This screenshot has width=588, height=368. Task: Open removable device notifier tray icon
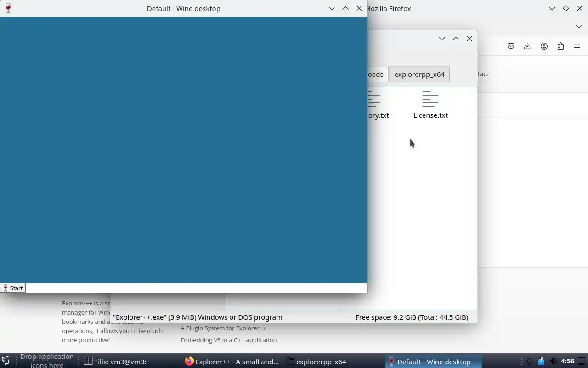tap(541, 362)
